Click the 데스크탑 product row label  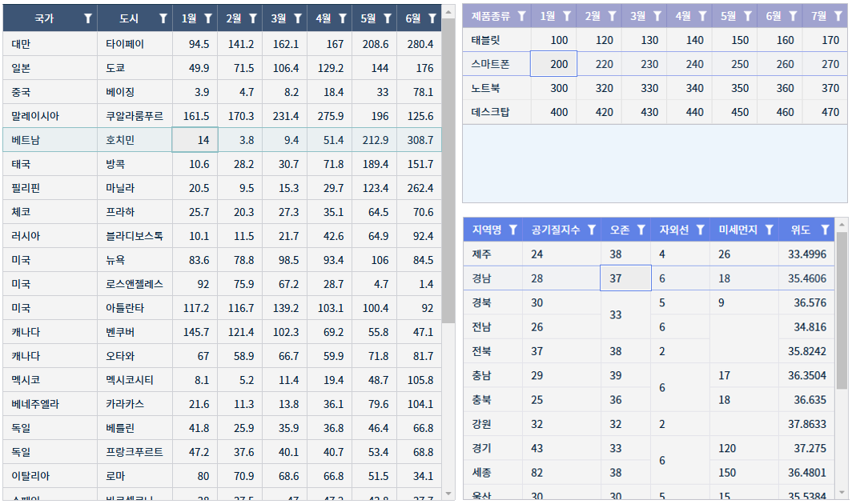point(496,112)
